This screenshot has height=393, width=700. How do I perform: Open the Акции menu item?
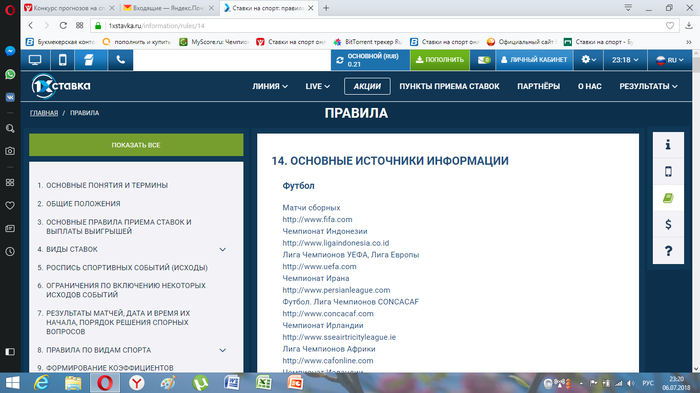tap(367, 86)
